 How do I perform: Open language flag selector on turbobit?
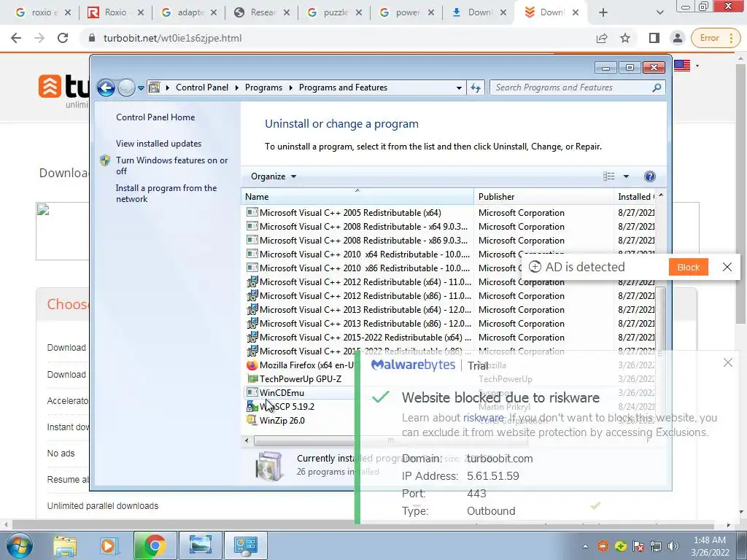686,65
